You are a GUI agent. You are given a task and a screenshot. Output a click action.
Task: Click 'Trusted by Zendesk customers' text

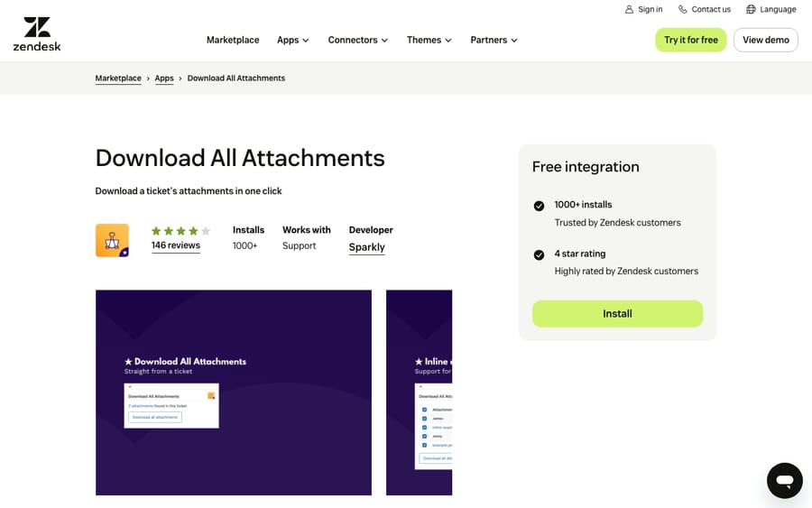tap(618, 223)
